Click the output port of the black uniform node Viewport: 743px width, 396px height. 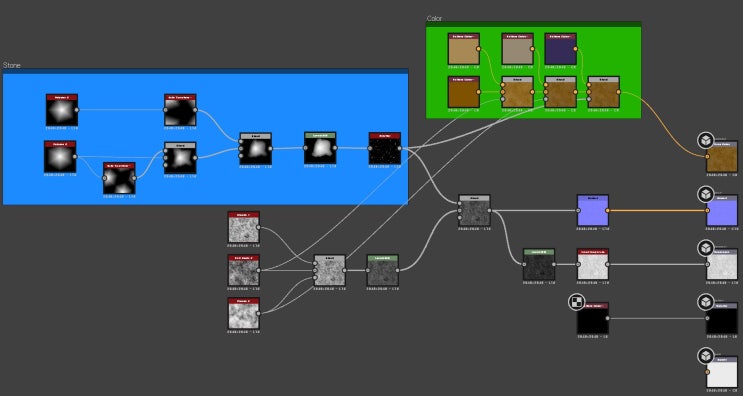[608, 318]
